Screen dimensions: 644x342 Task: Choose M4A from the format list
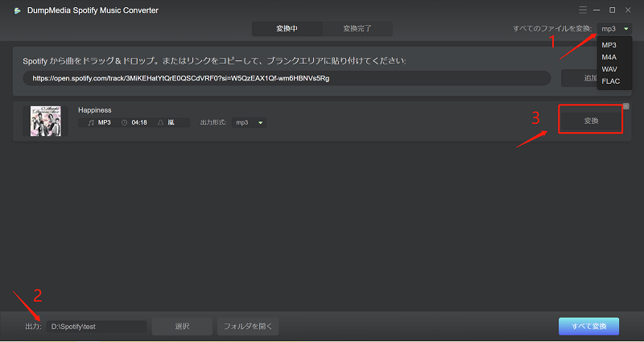pos(609,57)
